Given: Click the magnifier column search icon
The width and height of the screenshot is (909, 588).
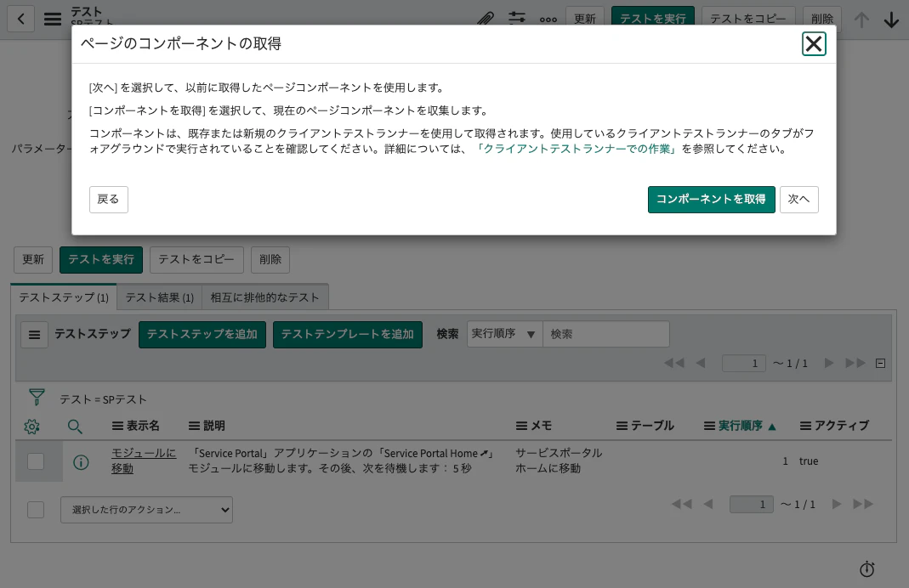Looking at the screenshot, I should [x=75, y=427].
